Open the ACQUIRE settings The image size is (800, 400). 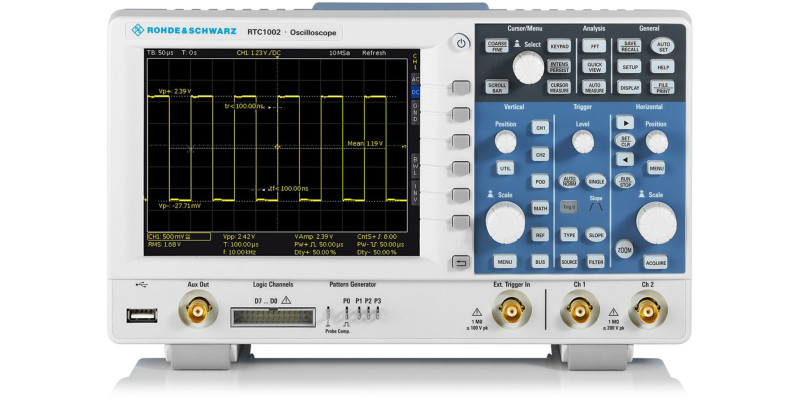click(656, 262)
